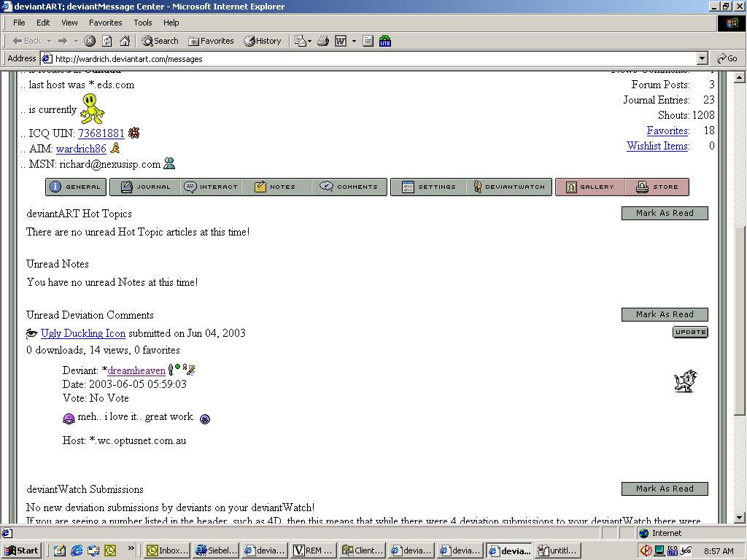Switch to the General tab
Viewport: 747px width, 560px height.
[x=76, y=187]
